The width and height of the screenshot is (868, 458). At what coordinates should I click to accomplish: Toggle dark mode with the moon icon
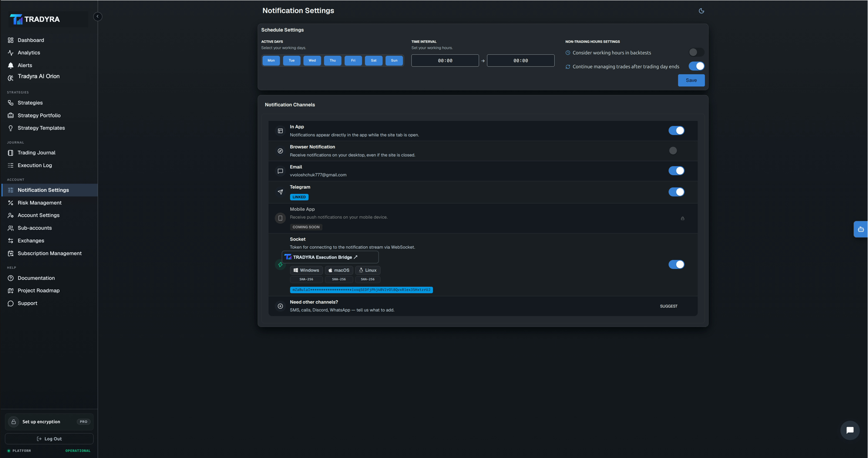(701, 11)
